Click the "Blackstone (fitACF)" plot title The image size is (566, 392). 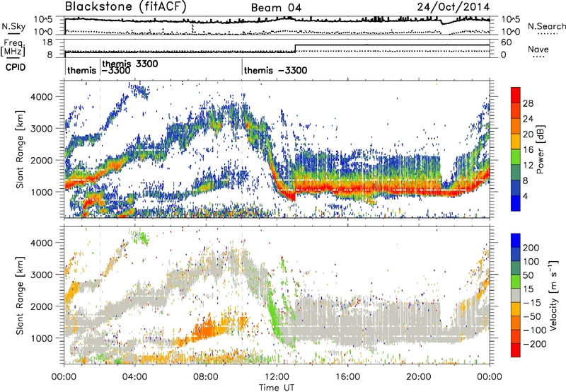click(x=126, y=7)
